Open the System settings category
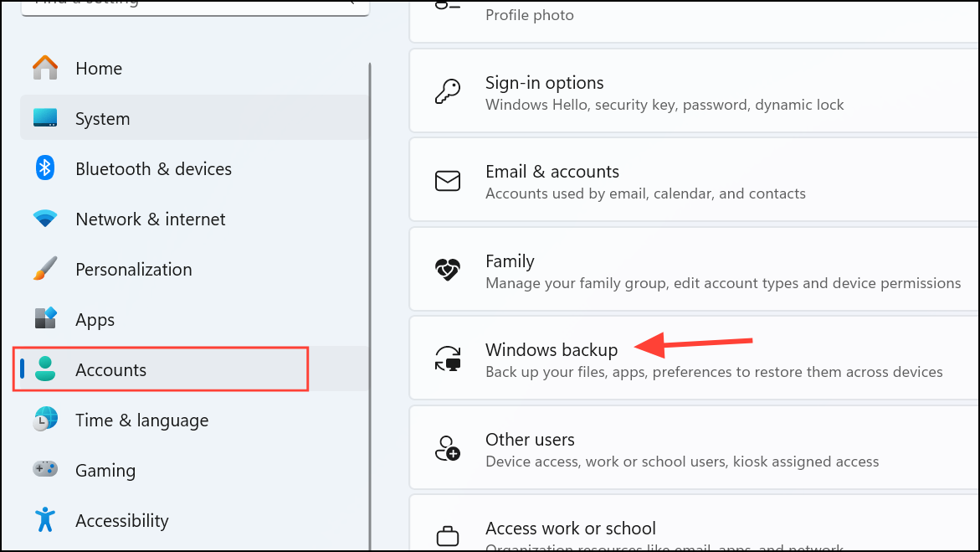Image resolution: width=980 pixels, height=552 pixels. tap(102, 119)
